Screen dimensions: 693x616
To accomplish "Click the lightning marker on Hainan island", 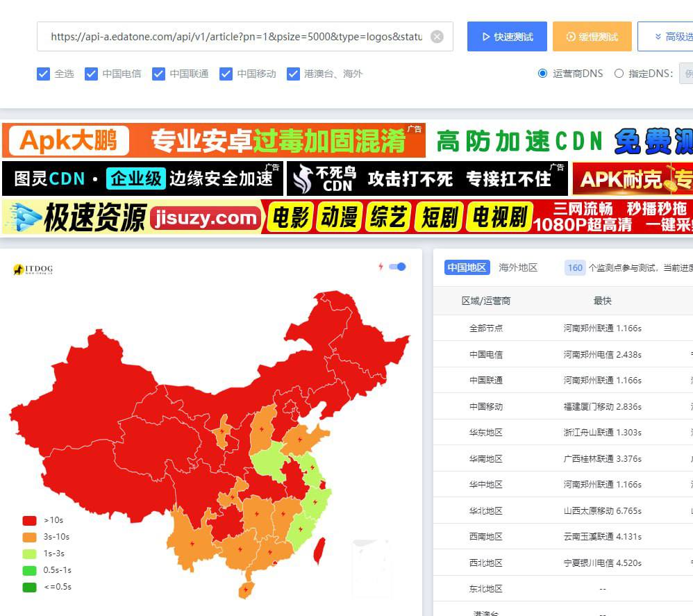I will coord(245,590).
